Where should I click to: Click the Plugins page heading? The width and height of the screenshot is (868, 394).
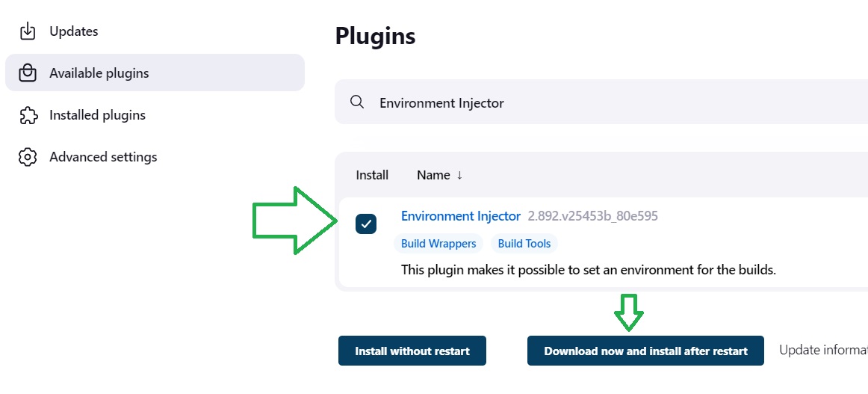pyautogui.click(x=375, y=35)
